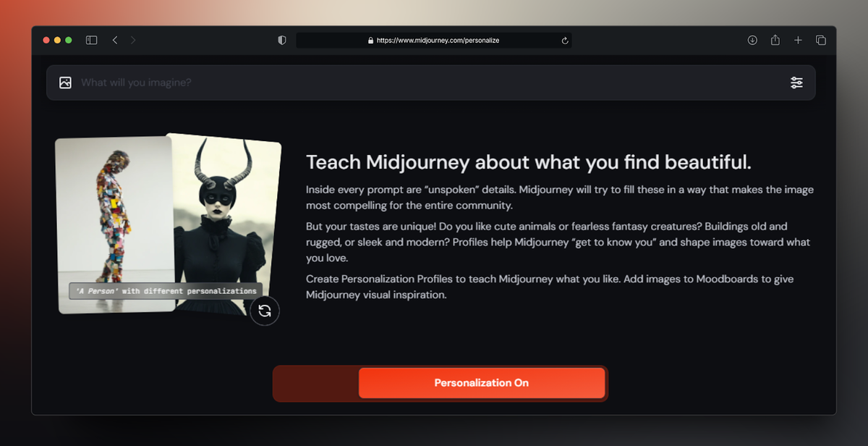The width and height of the screenshot is (868, 446).
Task: Click the "'A Person' with different personalizations" caption
Action: [166, 291]
